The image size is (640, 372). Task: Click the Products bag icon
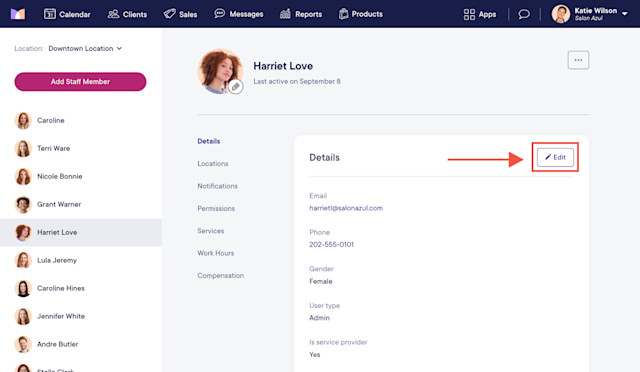(344, 14)
